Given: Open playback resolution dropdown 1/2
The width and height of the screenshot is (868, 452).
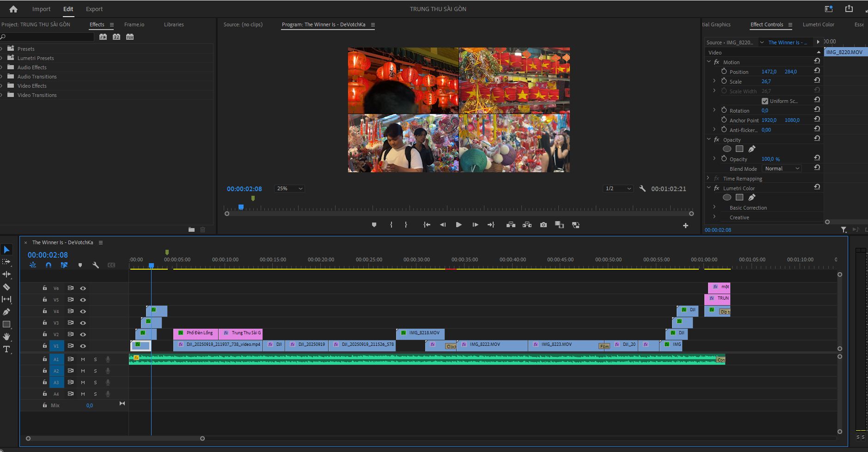Looking at the screenshot, I should pos(618,188).
